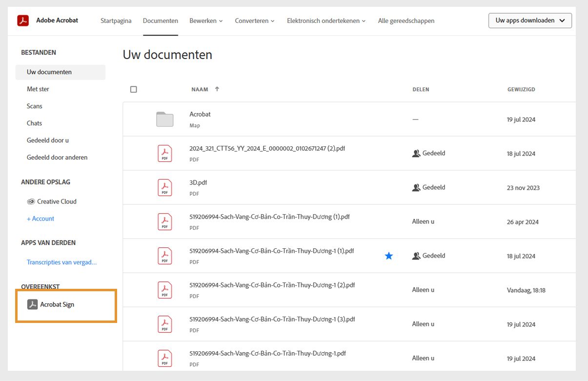Image resolution: width=588 pixels, height=381 pixels.
Task: Open the Acrobat folder icon
Action: click(165, 120)
